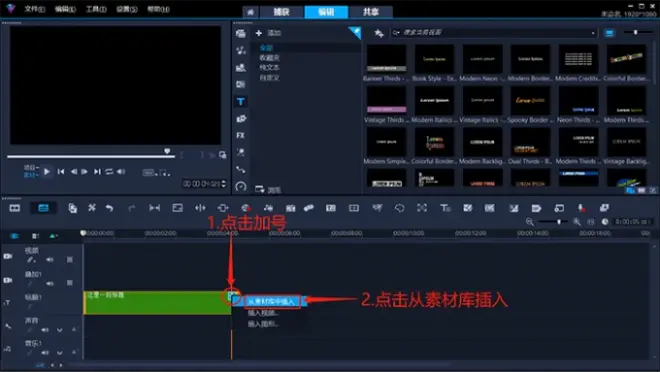Image resolution: width=660 pixels, height=372 pixels.
Task: Click the plus 添加 folder button
Action: point(268,33)
